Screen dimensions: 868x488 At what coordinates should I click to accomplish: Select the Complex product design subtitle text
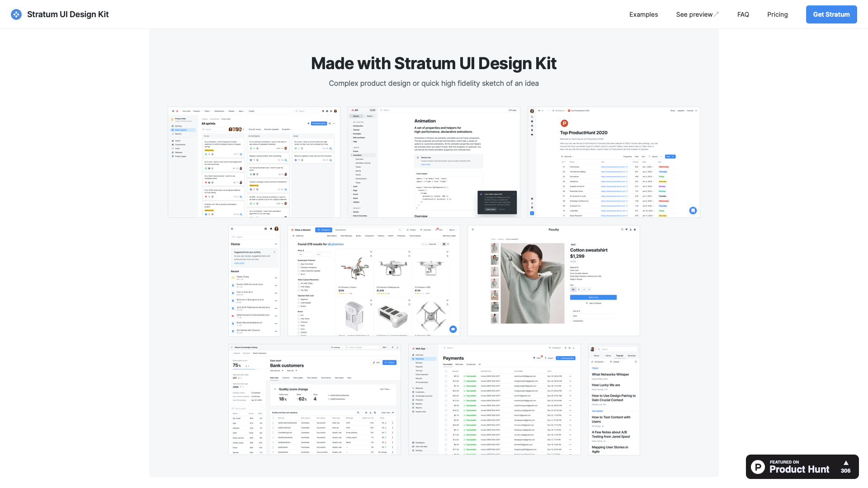[434, 83]
